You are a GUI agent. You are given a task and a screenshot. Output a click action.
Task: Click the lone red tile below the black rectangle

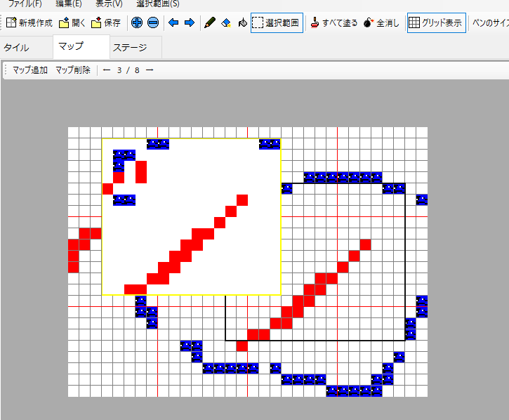242,346
